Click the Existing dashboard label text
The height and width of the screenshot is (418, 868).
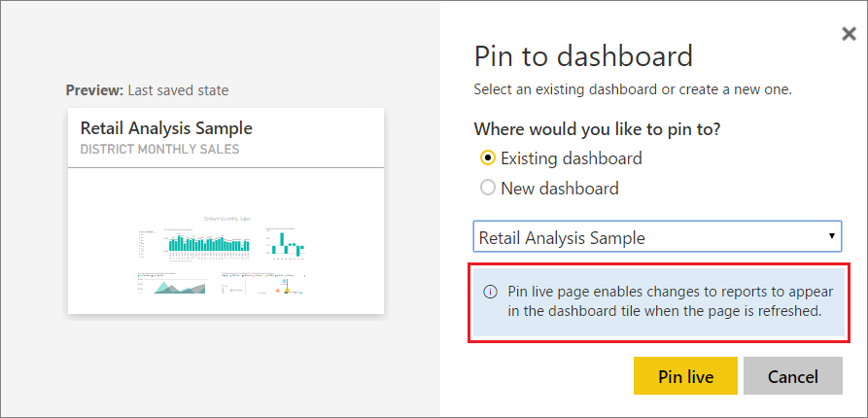[x=572, y=158]
